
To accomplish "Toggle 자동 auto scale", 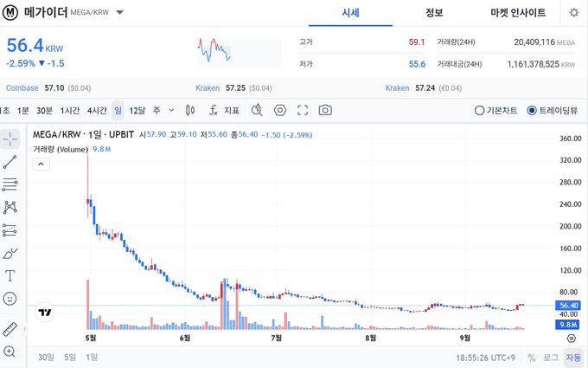I will click(573, 358).
